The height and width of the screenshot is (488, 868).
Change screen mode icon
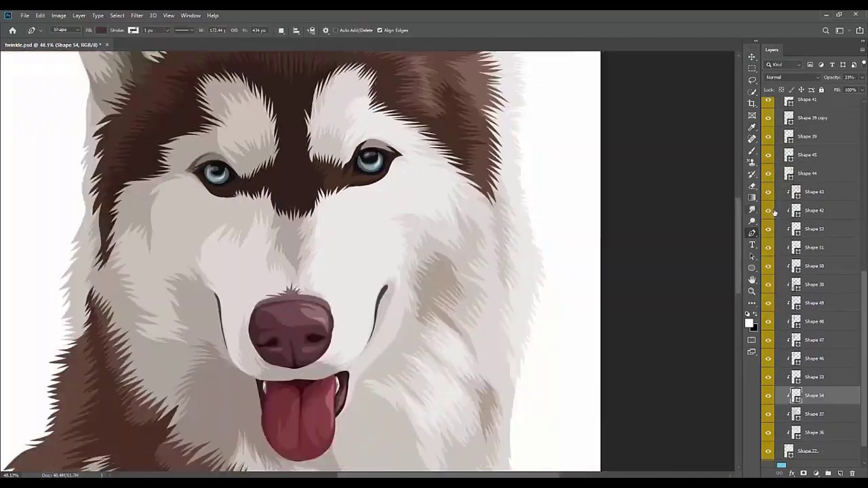(751, 352)
